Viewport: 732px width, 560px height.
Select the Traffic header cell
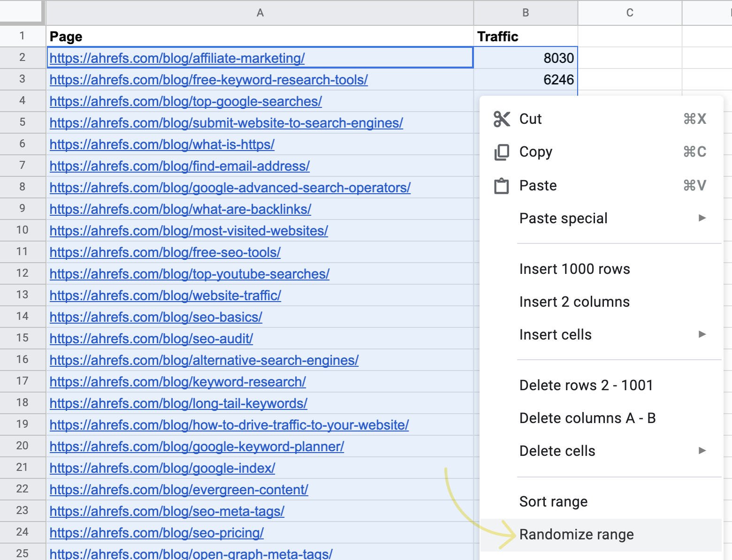pos(525,37)
